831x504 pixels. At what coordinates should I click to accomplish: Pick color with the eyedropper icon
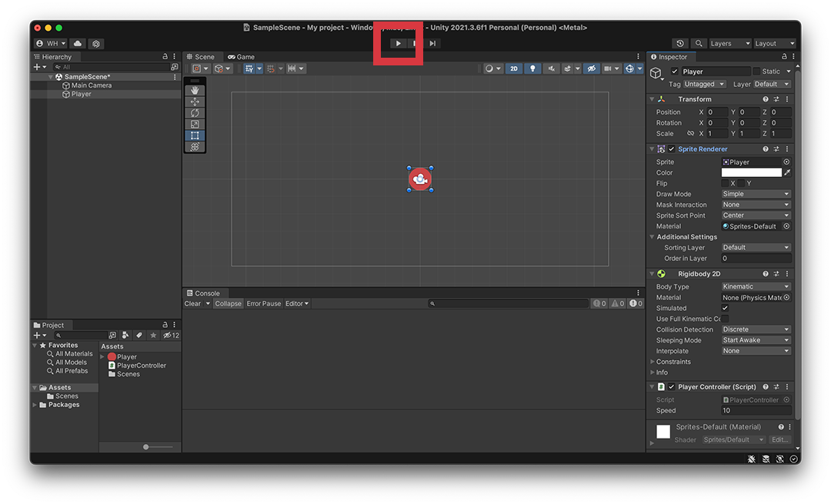point(787,173)
